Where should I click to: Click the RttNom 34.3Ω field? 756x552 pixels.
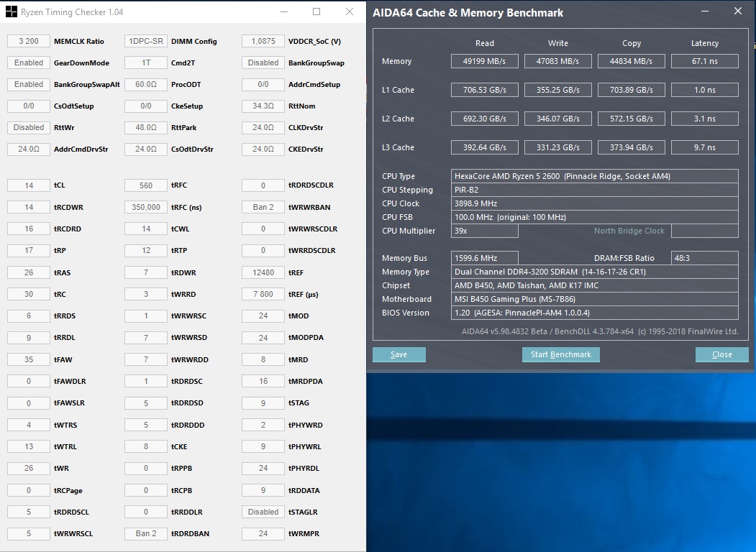coord(263,106)
